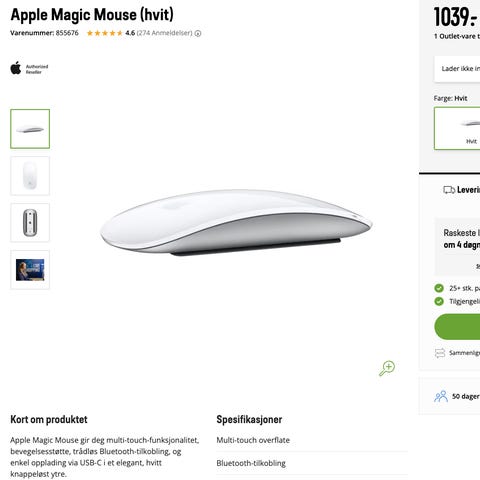Click the people icon beside 50 dager
Viewport: 480px width, 480px height.
pos(441,396)
